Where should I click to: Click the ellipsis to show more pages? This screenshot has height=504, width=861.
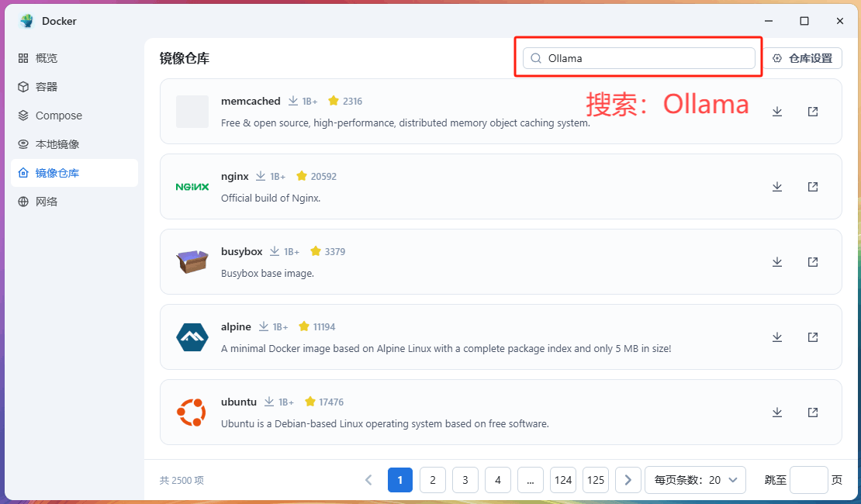click(531, 480)
